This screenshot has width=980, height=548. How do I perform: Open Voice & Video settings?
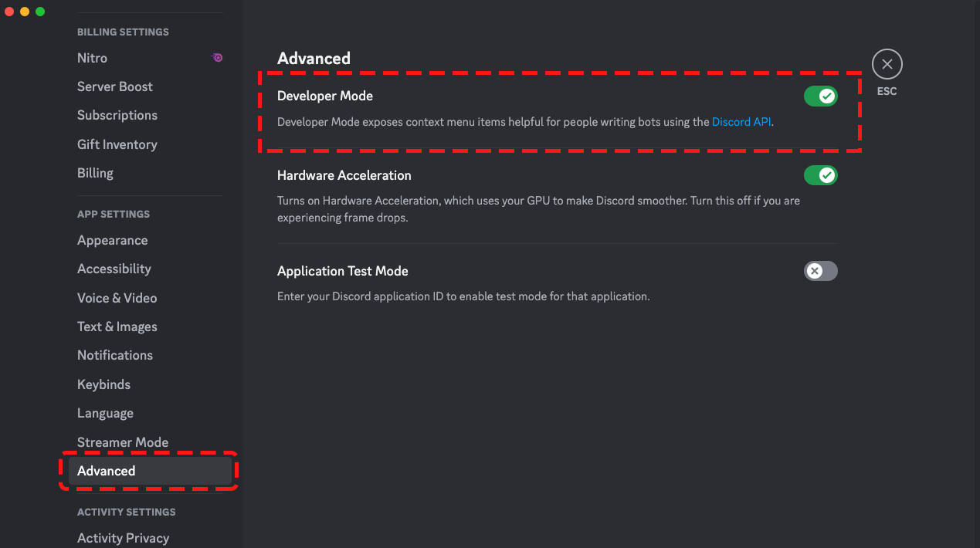(117, 298)
